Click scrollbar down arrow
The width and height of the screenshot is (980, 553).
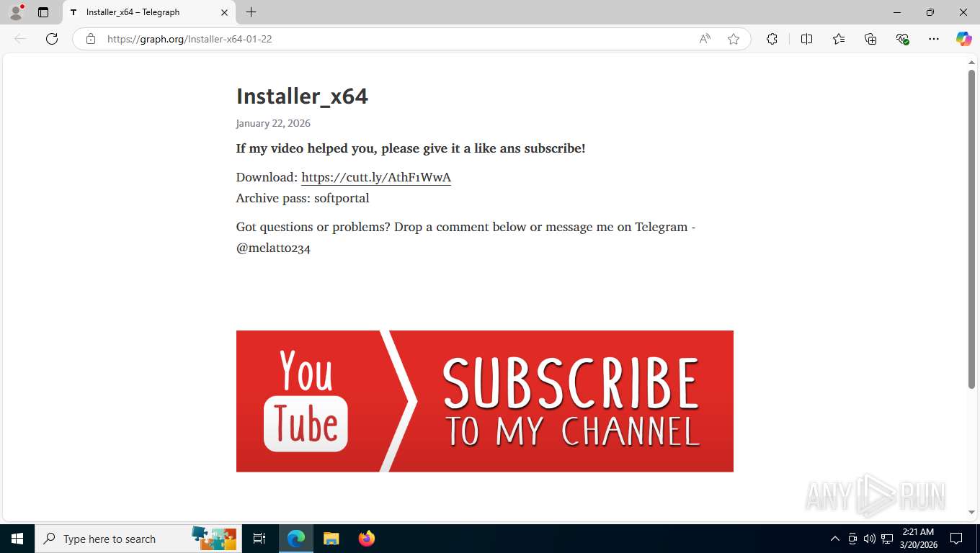971,512
